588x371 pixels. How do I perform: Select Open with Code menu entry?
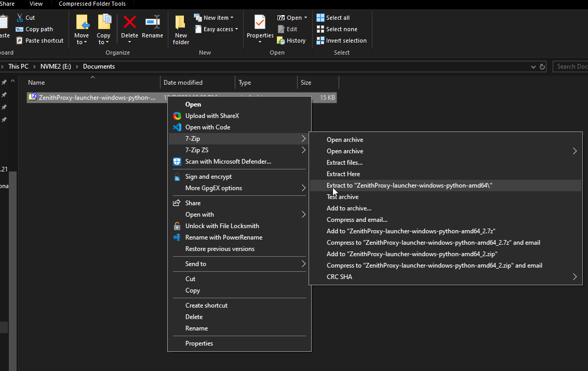coord(207,127)
